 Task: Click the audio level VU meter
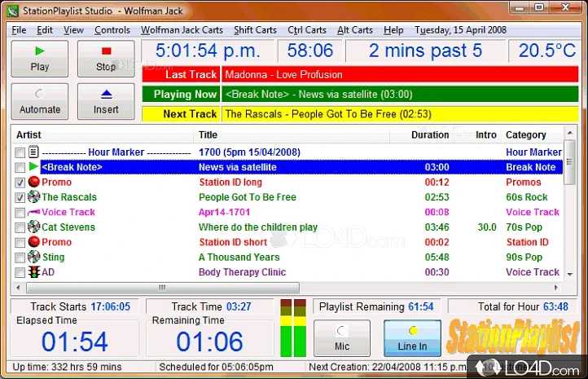coord(293,328)
